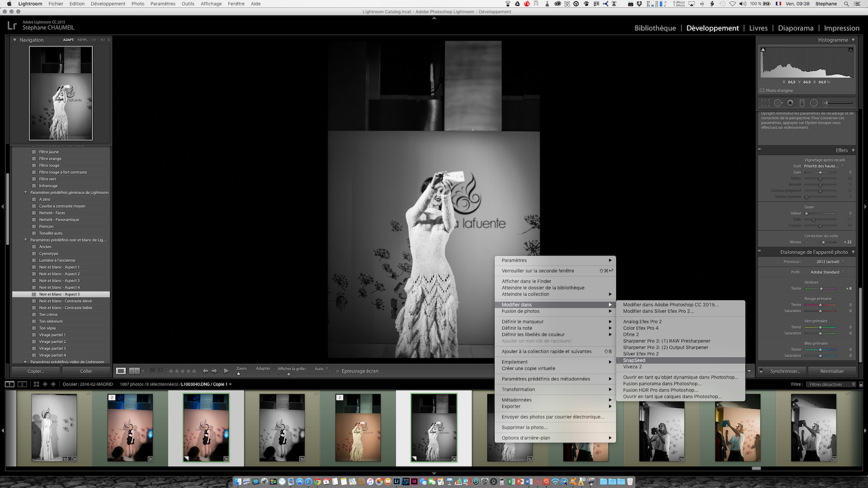868x488 pixels.
Task: Select Supprimer la photo… context menu item
Action: (555, 427)
